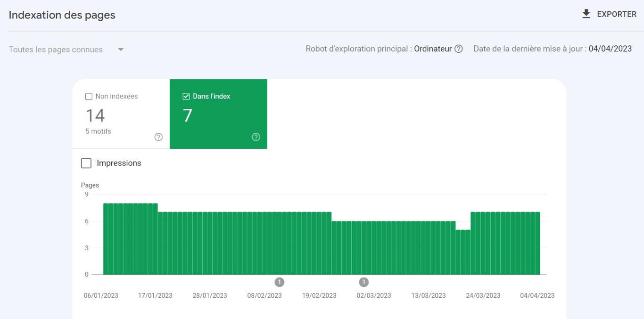Click the second annotation marker near 02/03/2023
Image resolution: width=644 pixels, height=319 pixels.
pos(363,282)
